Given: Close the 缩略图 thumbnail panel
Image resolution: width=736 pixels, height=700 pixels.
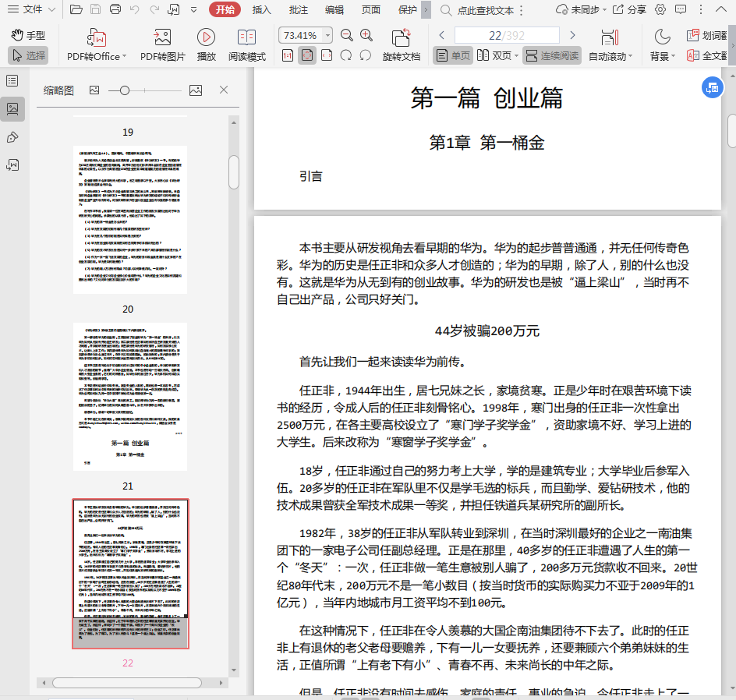Looking at the screenshot, I should coord(224,90).
